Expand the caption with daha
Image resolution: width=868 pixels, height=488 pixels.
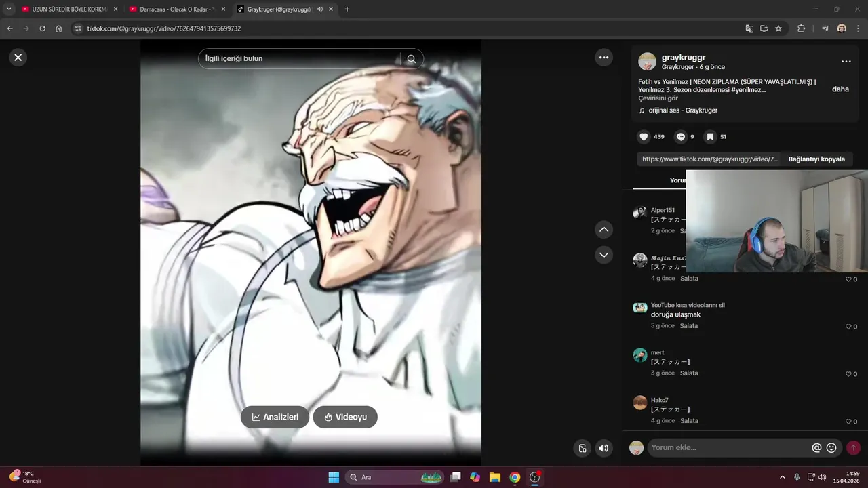coord(840,89)
